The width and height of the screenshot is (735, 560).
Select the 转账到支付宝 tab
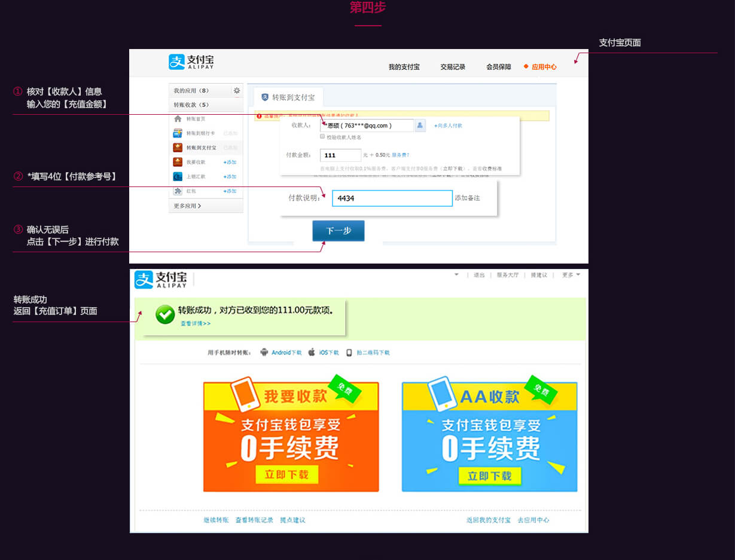point(288,97)
